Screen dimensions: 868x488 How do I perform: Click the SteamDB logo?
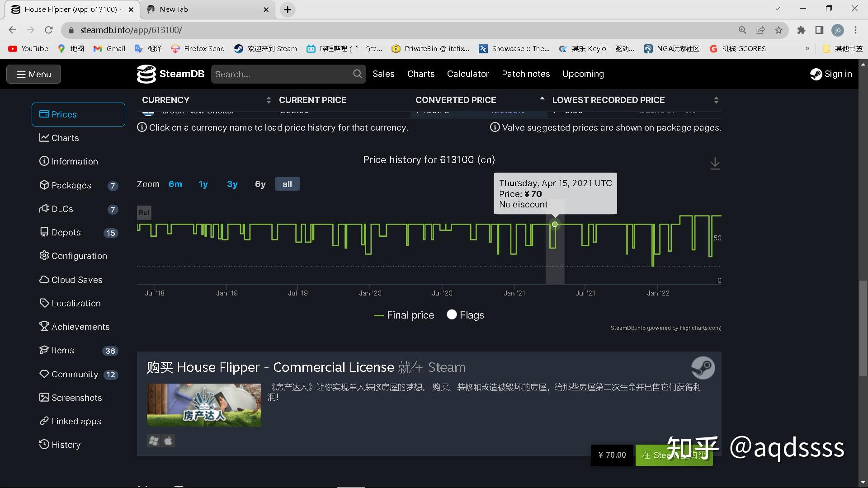tap(170, 74)
